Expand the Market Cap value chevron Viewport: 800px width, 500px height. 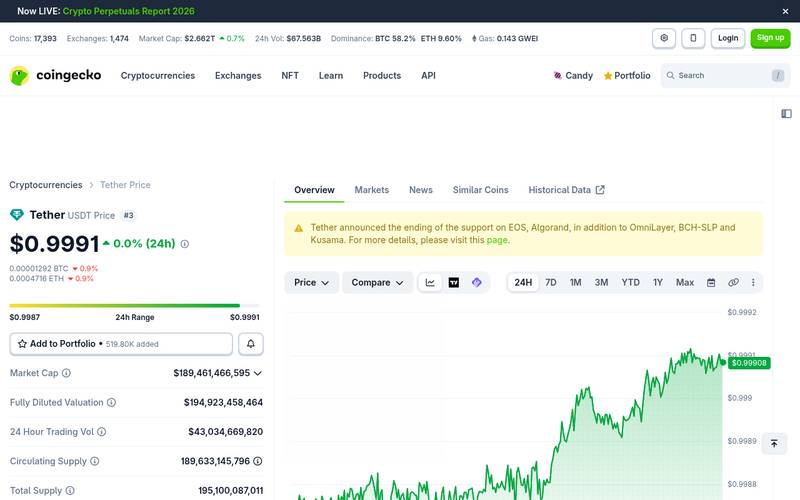pos(258,373)
